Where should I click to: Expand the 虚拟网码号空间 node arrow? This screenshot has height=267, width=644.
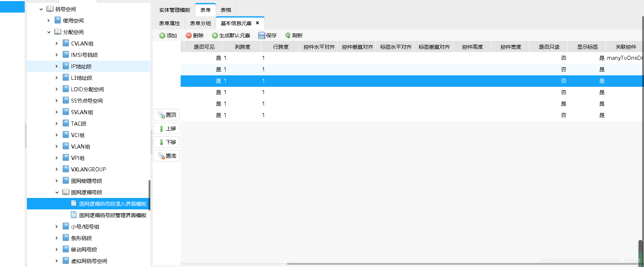57,261
